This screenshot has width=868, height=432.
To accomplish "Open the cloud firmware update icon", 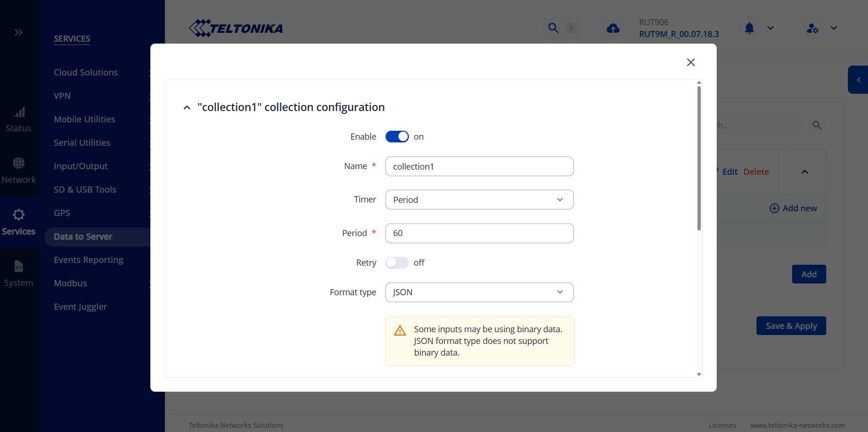I will pyautogui.click(x=613, y=29).
